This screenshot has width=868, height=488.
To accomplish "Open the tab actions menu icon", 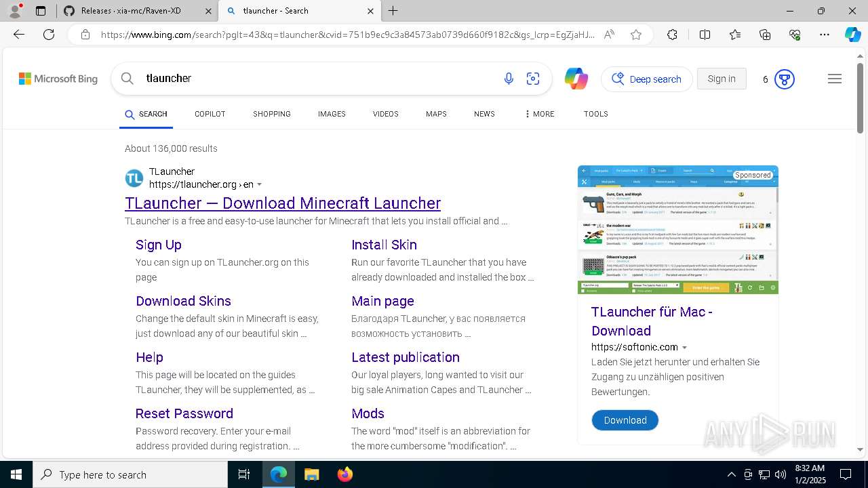I will [41, 11].
